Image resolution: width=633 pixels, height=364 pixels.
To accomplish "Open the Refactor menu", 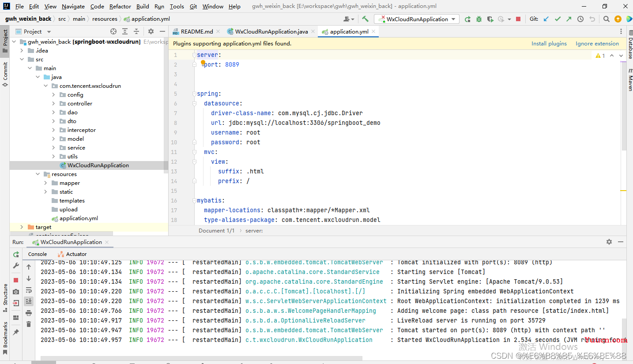I will point(120,6).
